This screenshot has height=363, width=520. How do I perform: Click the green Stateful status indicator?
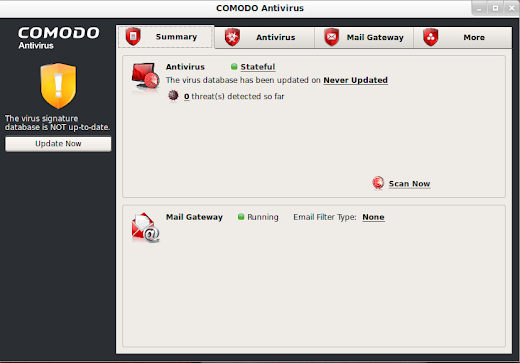[234, 67]
